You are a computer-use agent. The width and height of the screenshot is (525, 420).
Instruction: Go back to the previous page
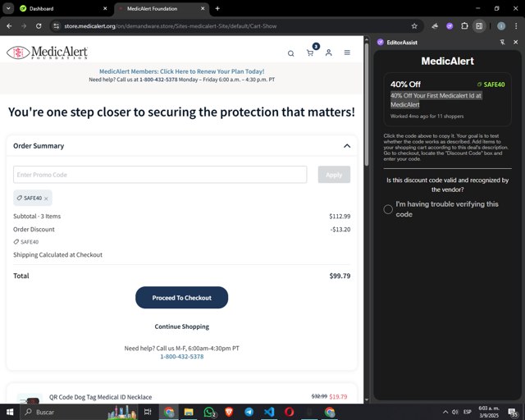pos(9,26)
